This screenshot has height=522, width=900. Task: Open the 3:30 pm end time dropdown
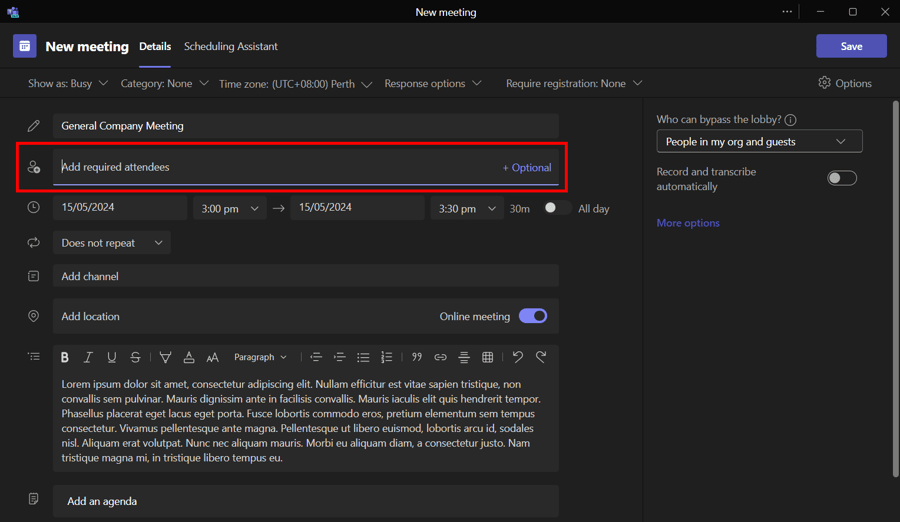(467, 208)
